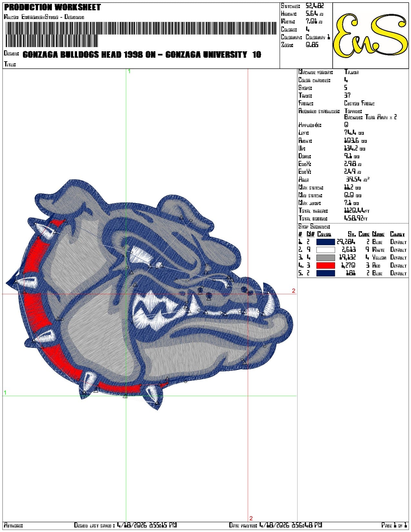Click the bulldog embroidery design preview
This screenshot has height=532, width=411.
coord(150,294)
